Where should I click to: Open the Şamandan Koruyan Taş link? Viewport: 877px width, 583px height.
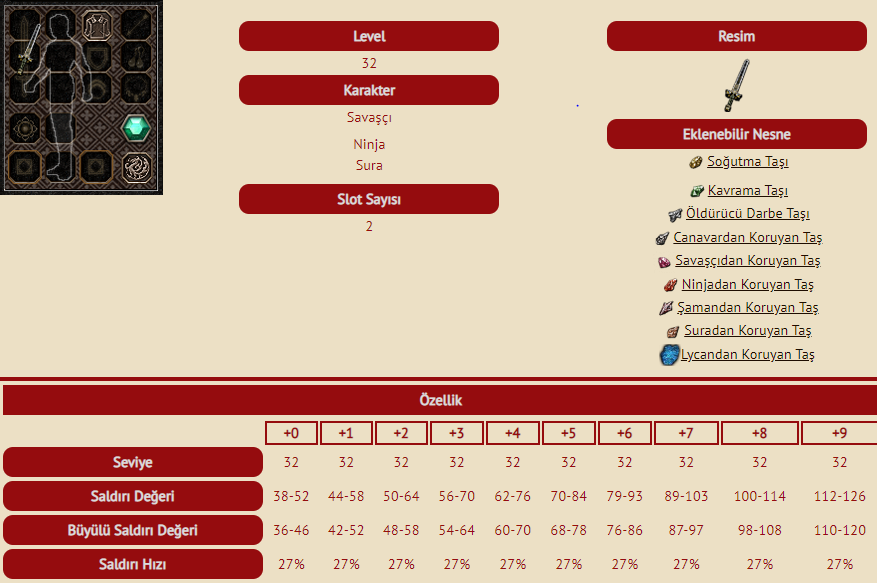click(x=747, y=308)
